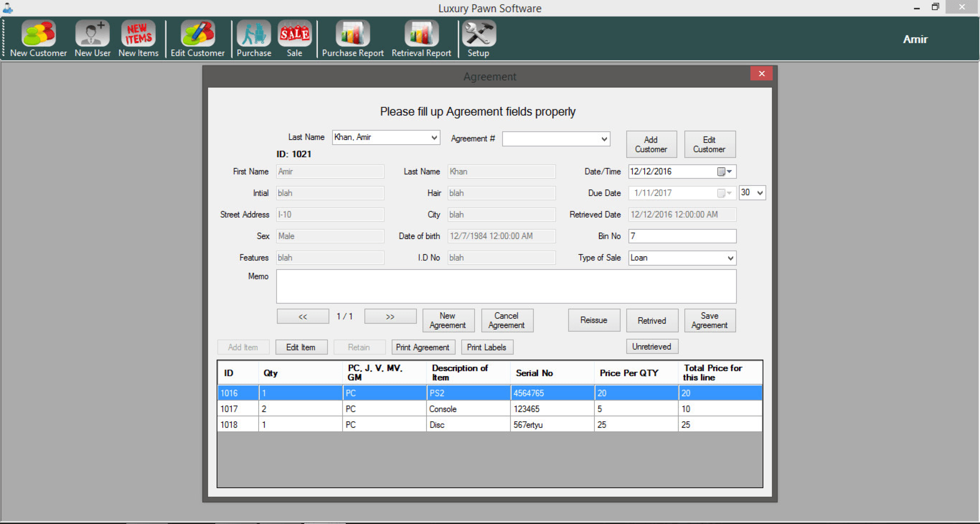Click the Retrived button
Image resolution: width=980 pixels, height=524 pixels.
point(652,321)
